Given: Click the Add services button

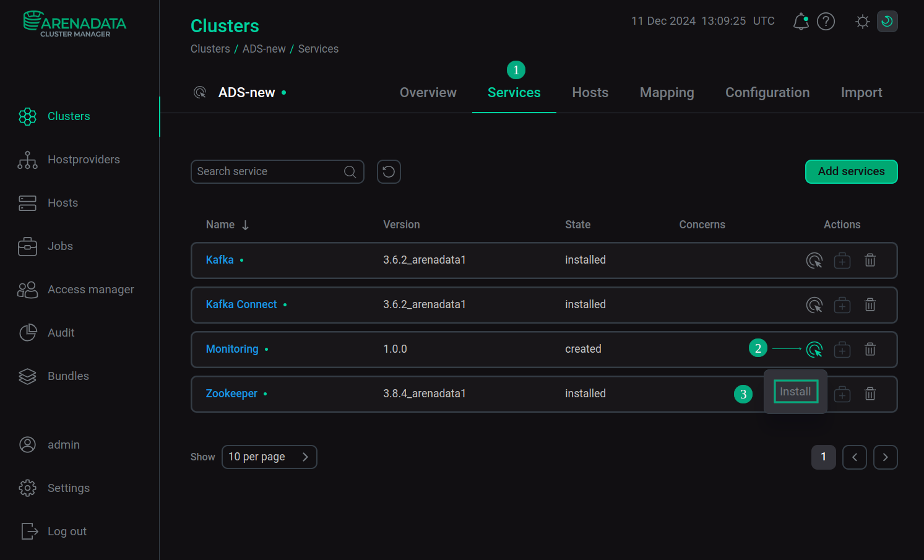Looking at the screenshot, I should coord(852,171).
